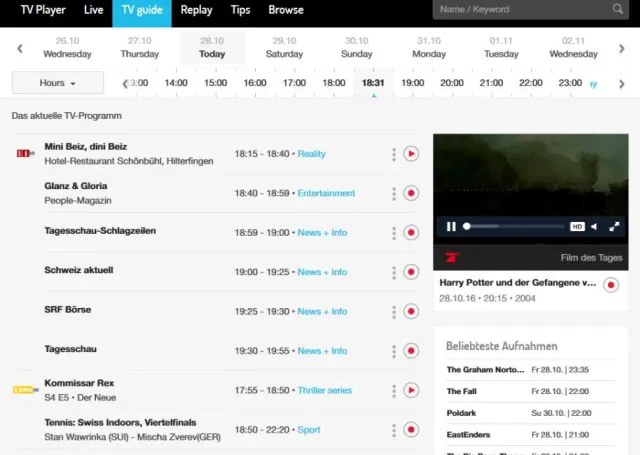Pause the video preview
This screenshot has height=455, width=640.
pyautogui.click(x=451, y=226)
